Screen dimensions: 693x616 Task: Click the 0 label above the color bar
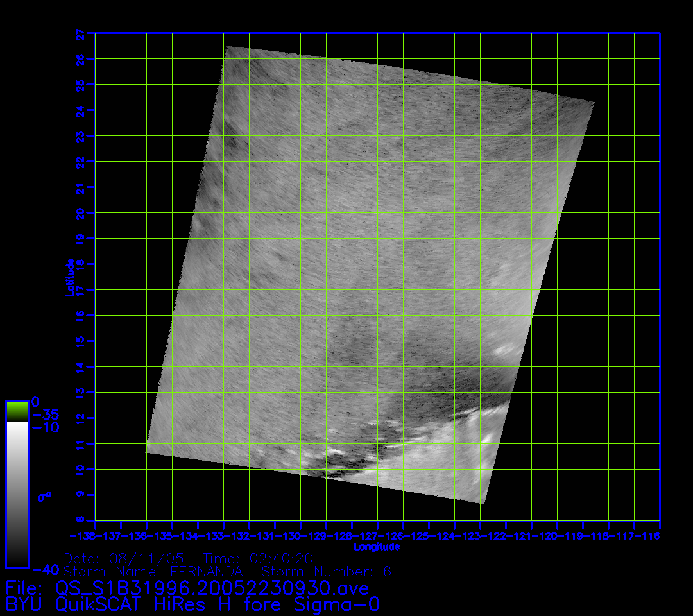(36, 401)
